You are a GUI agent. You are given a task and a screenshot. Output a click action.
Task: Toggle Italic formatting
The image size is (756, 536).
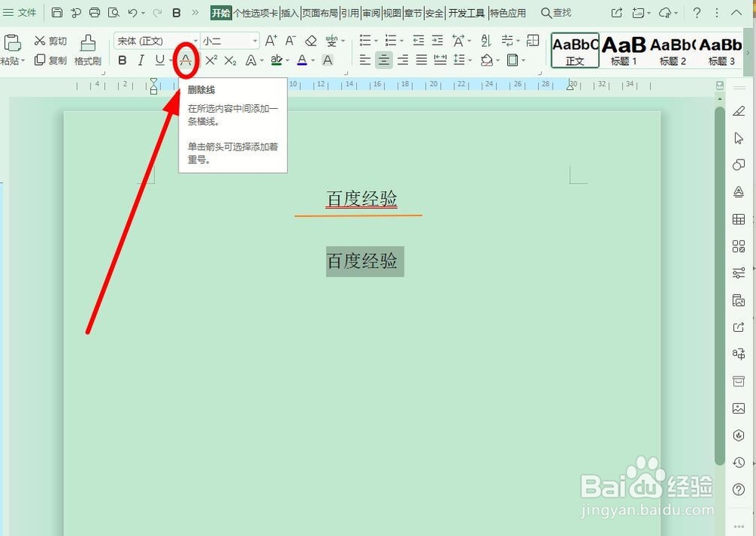coord(141,60)
